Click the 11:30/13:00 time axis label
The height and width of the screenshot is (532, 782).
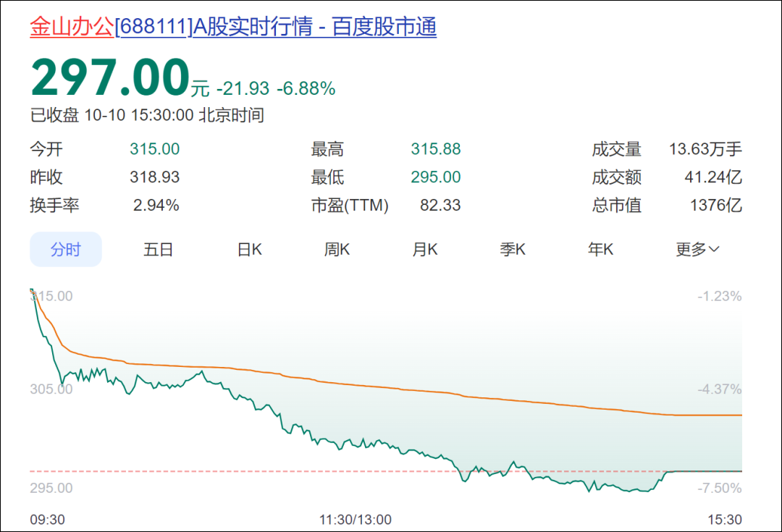pos(356,520)
